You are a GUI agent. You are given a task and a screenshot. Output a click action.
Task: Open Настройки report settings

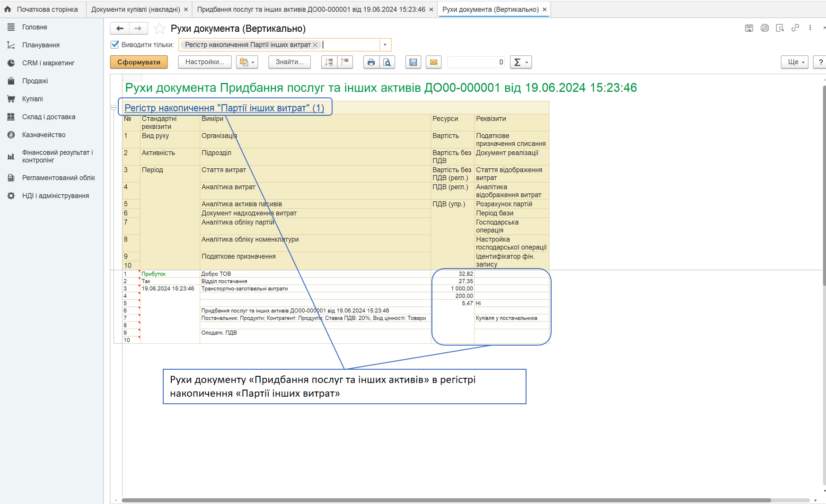[x=204, y=62]
